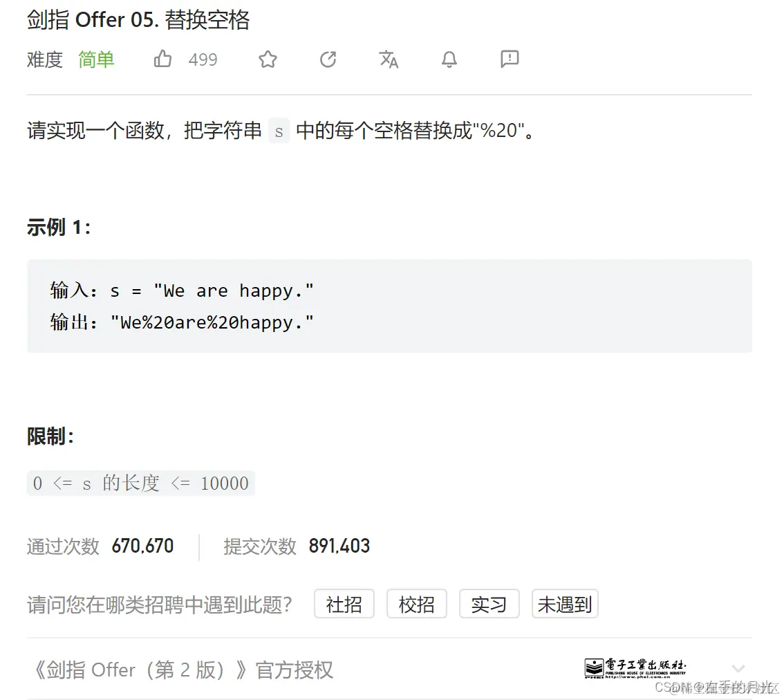The height and width of the screenshot is (700, 784).
Task: Like the problem with the thumbs-up icon
Action: click(x=162, y=59)
